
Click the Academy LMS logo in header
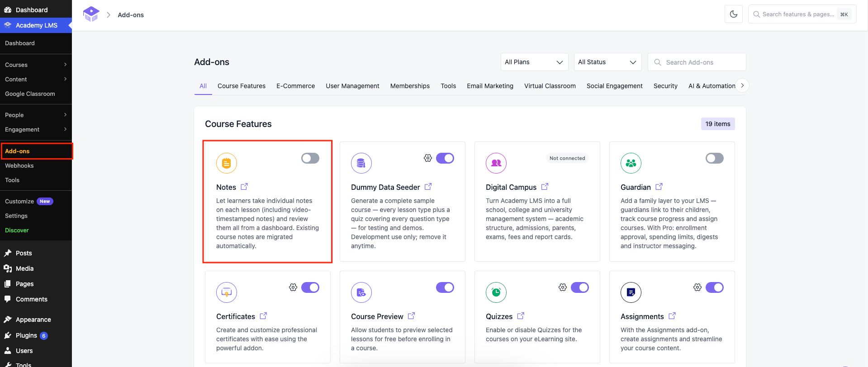point(91,14)
